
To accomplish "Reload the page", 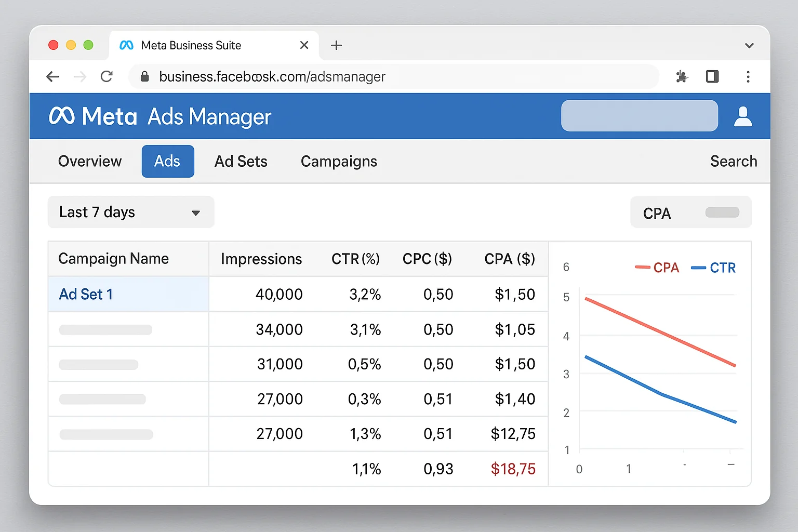I will point(107,76).
